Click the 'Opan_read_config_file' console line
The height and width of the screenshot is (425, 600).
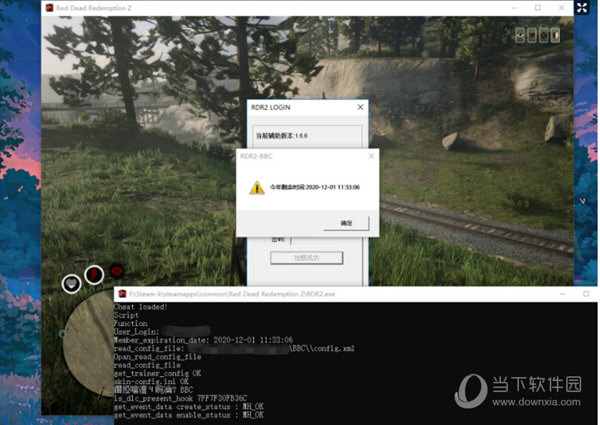(157, 357)
